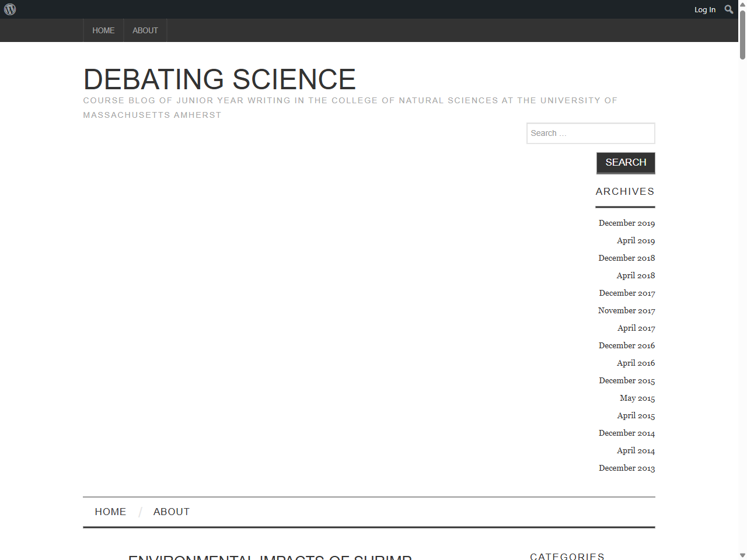Image resolution: width=747 pixels, height=560 pixels.
Task: Click ABOUT in the lower navigation menu
Action: (171, 512)
